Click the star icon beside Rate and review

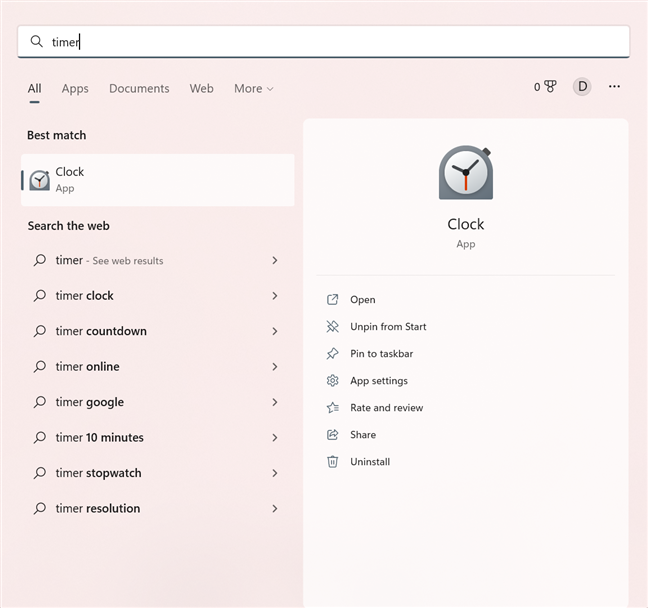333,408
